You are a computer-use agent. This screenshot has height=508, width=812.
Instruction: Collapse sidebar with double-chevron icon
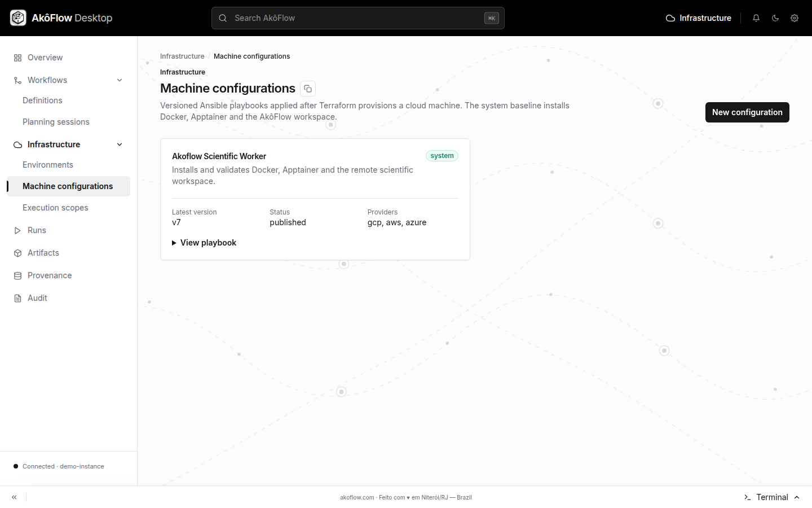pyautogui.click(x=14, y=497)
